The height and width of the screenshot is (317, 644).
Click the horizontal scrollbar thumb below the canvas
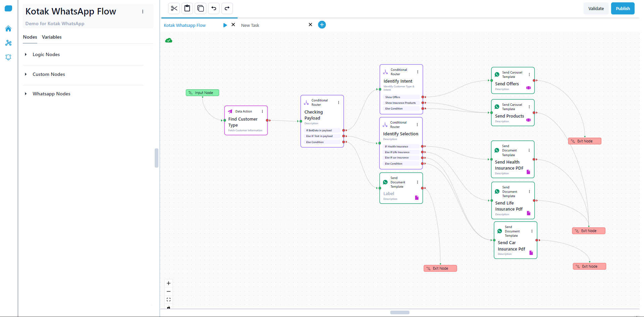click(400, 312)
